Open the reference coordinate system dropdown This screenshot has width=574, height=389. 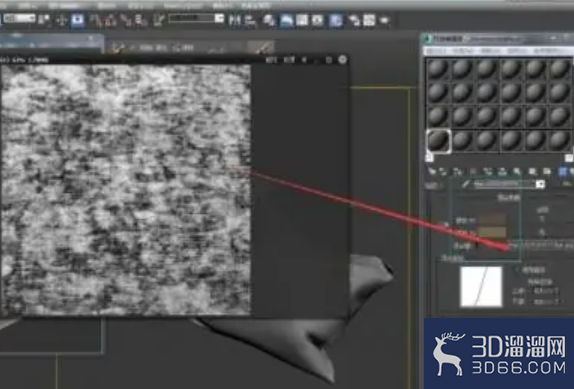click(x=19, y=18)
